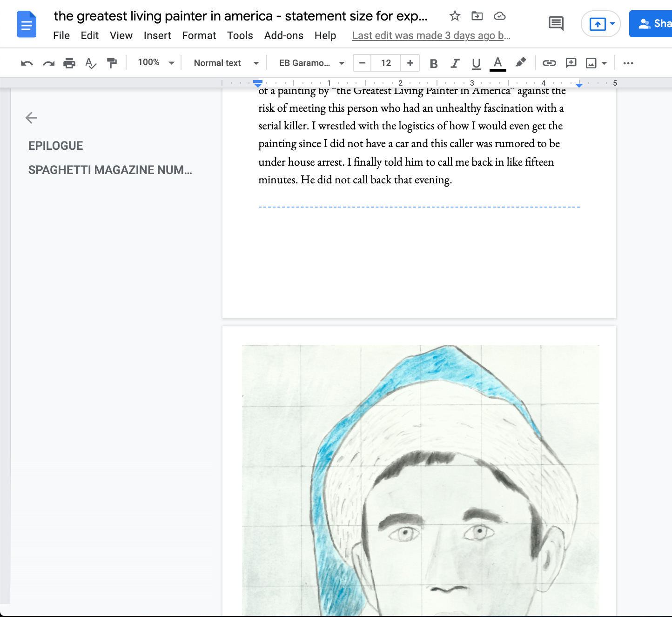
Task: Open the Format menu
Action: (x=199, y=36)
